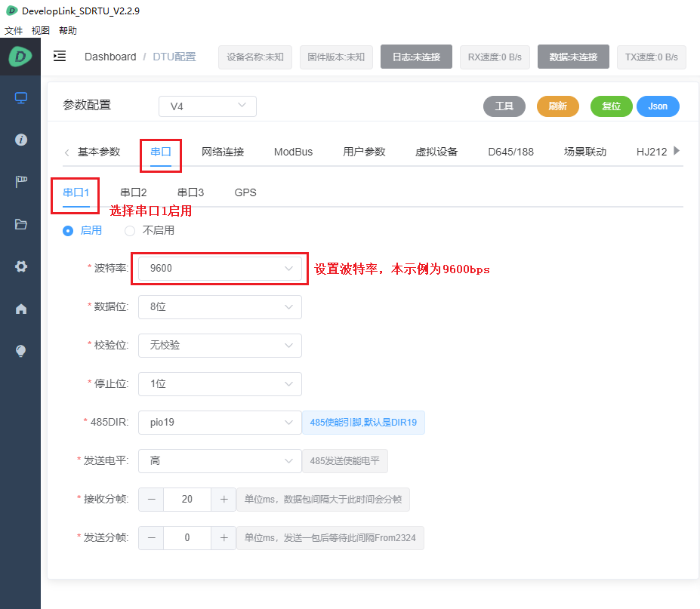This screenshot has height=609, width=700.
Task: Click the DevelopLink green logo in sidebar
Action: pos(20,57)
